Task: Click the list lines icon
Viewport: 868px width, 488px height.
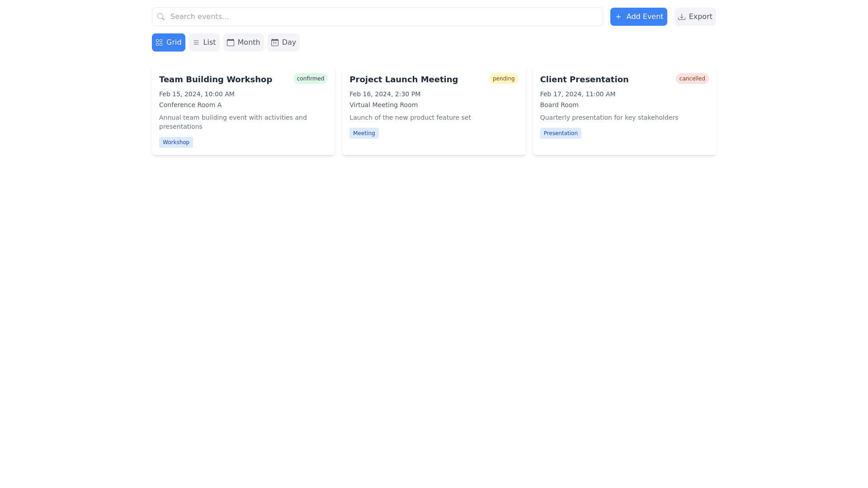Action: point(196,42)
